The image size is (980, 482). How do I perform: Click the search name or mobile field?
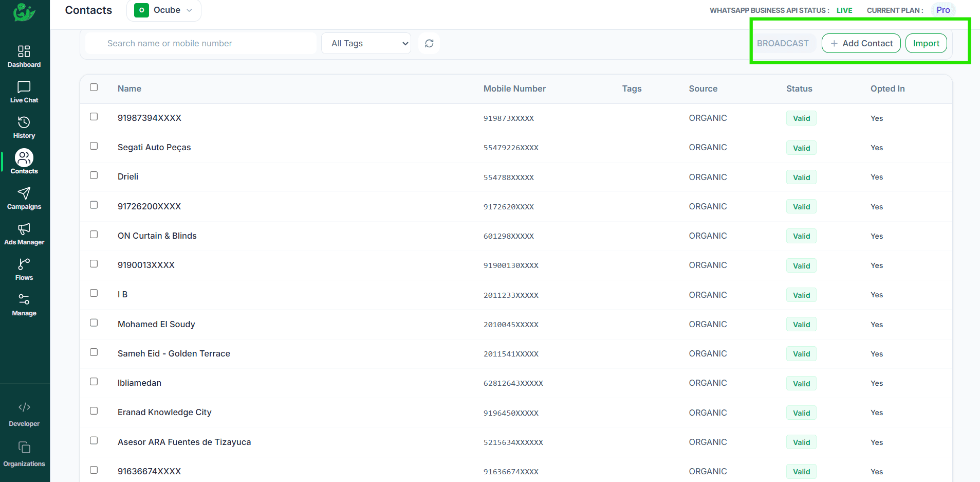tap(200, 43)
